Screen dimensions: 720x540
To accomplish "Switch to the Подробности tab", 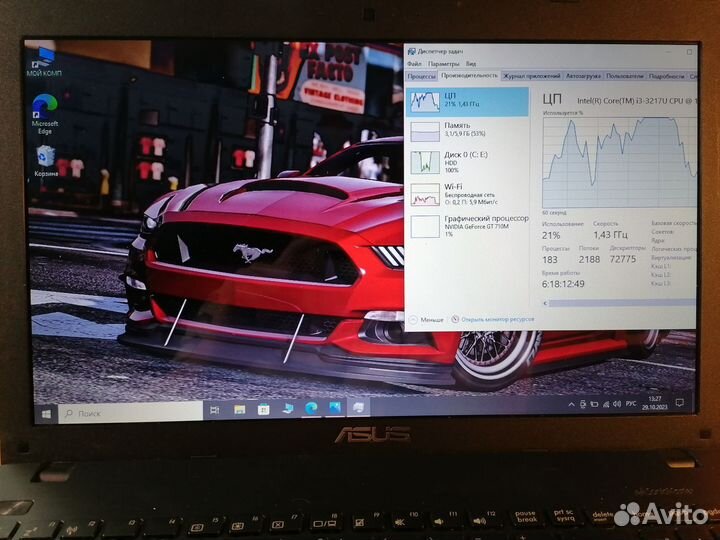I will (667, 76).
